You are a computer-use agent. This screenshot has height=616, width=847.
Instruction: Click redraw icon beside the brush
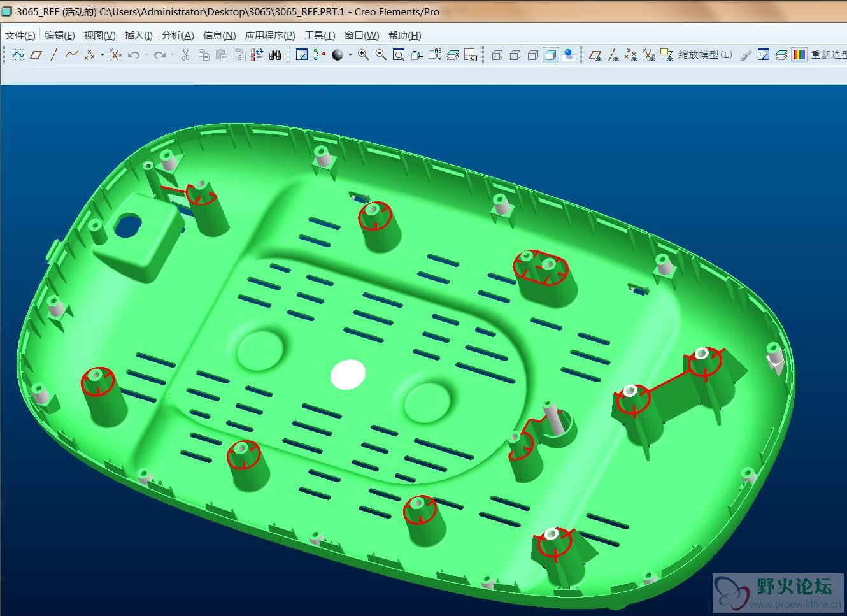pyautogui.click(x=764, y=55)
